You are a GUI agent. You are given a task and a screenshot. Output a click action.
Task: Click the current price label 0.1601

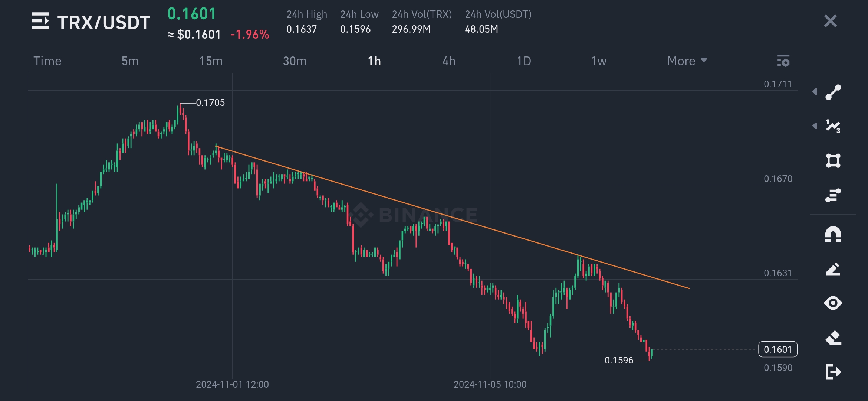click(x=778, y=349)
